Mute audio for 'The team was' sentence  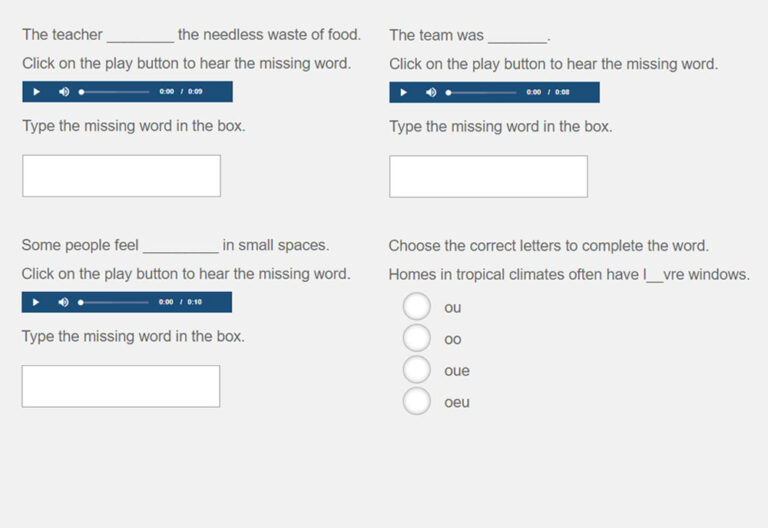coord(431,92)
